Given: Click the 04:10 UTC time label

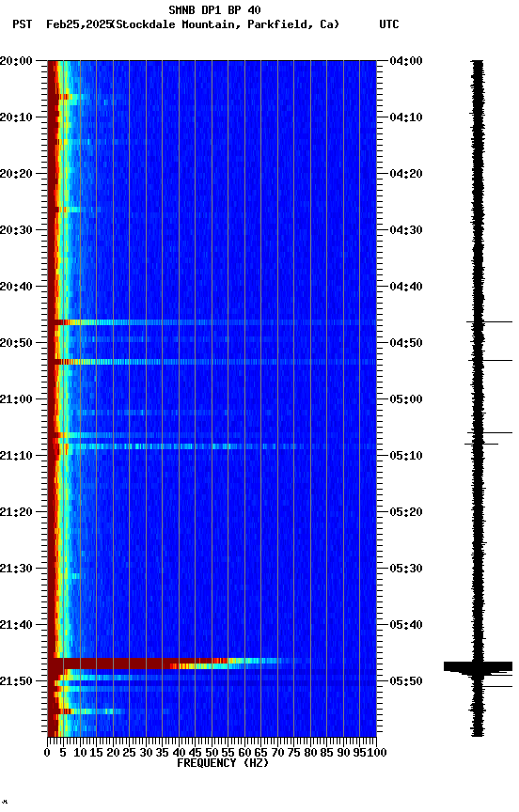Looking at the screenshot, I should tap(406, 117).
